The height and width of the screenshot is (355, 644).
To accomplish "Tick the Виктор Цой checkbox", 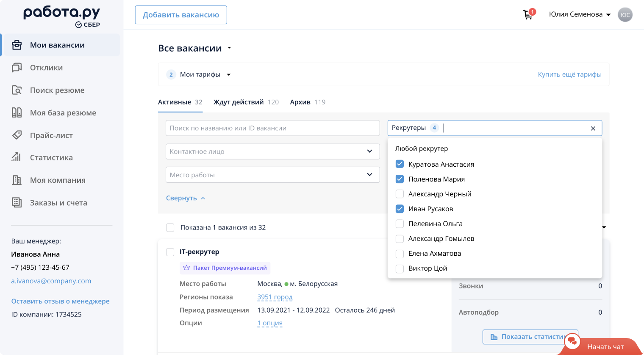I will [x=400, y=268].
